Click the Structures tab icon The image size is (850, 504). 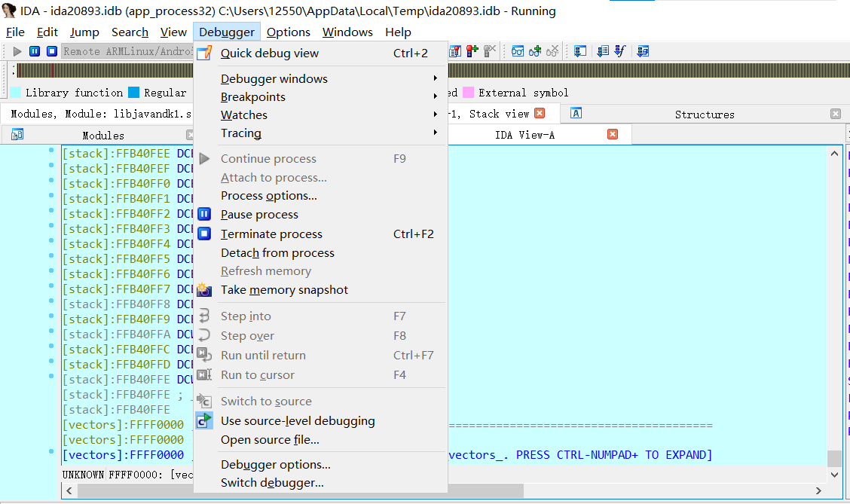(576, 113)
